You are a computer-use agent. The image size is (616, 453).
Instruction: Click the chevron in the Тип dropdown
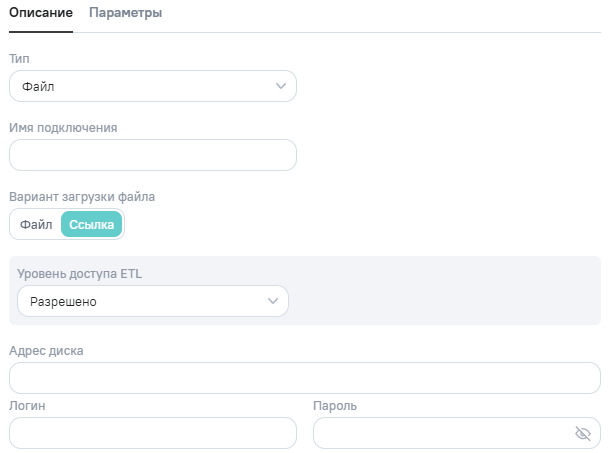[x=281, y=86]
